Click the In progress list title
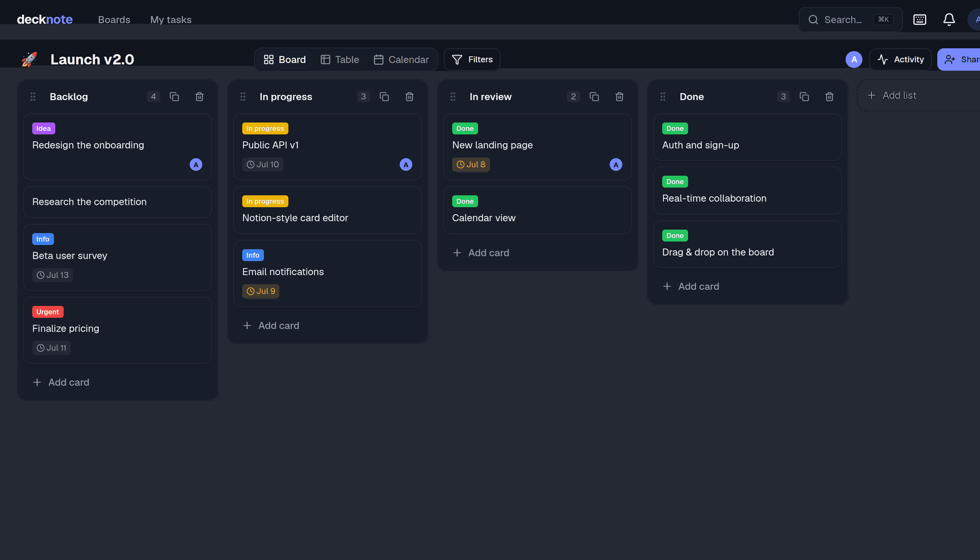980x560 pixels. pyautogui.click(x=286, y=97)
